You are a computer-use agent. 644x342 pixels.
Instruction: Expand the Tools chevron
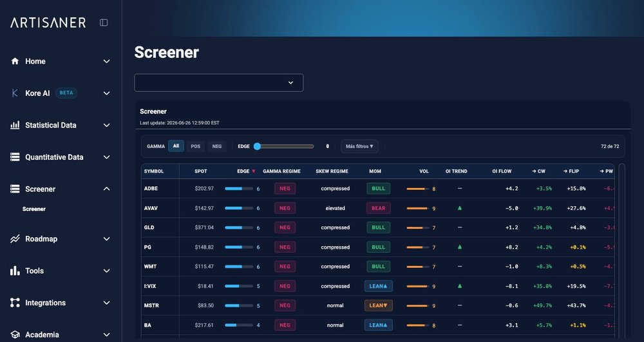tap(106, 271)
